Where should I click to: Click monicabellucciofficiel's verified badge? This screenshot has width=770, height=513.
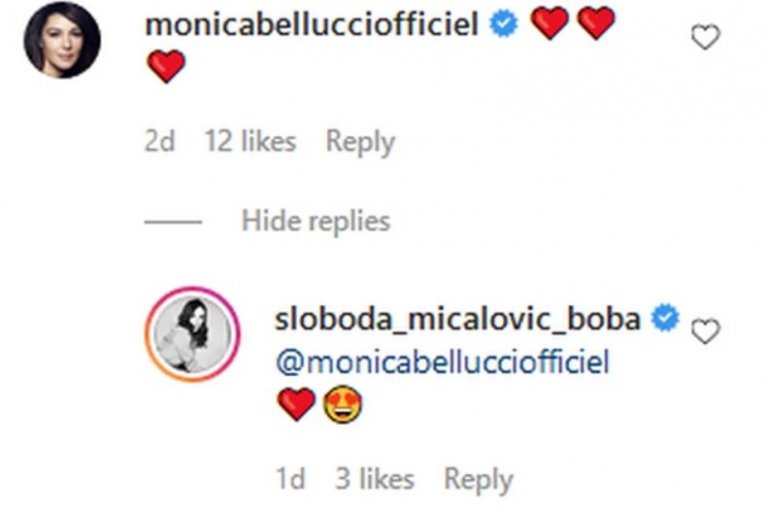[x=505, y=24]
